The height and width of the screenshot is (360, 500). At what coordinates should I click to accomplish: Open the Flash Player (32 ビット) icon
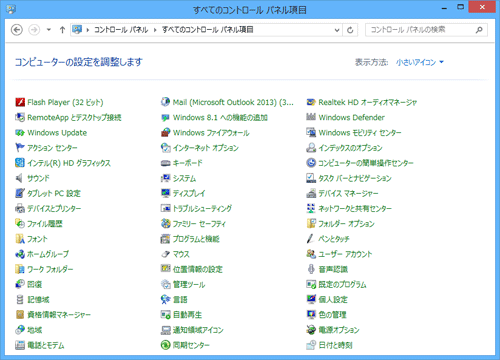click(x=20, y=102)
